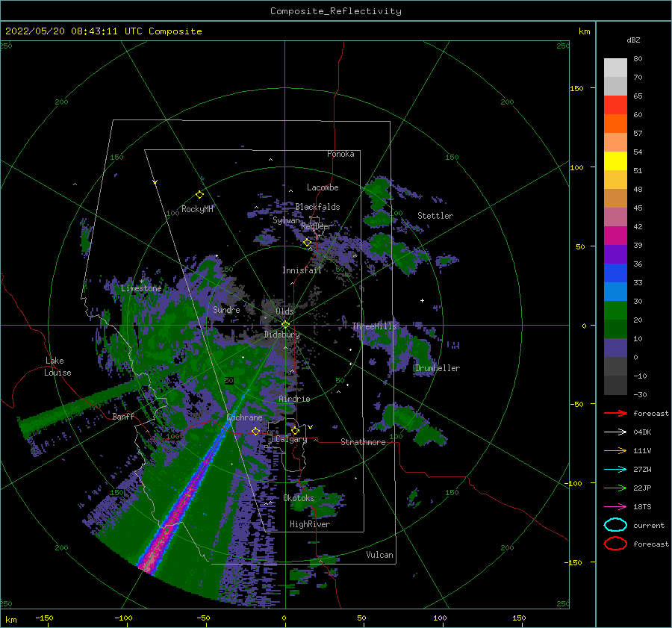Select the Okotoks city label
The width and height of the screenshot is (672, 628).
click(x=299, y=498)
